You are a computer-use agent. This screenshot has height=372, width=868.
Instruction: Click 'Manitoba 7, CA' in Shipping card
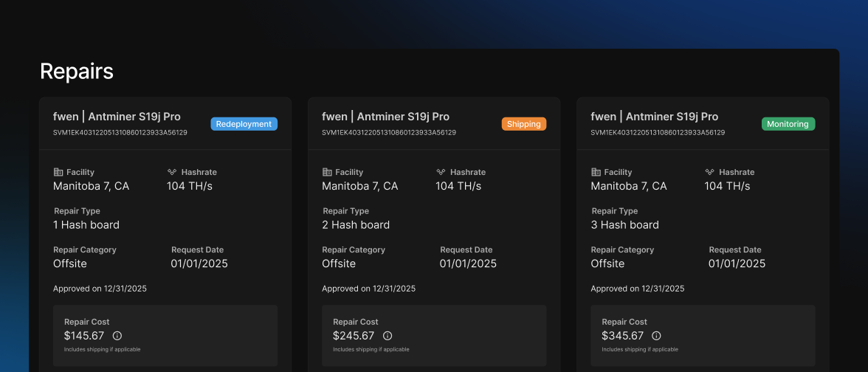[x=360, y=186]
